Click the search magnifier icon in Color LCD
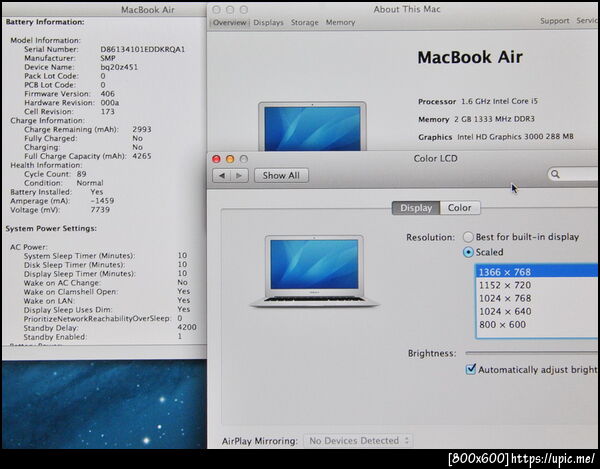600x469 pixels. (x=555, y=174)
